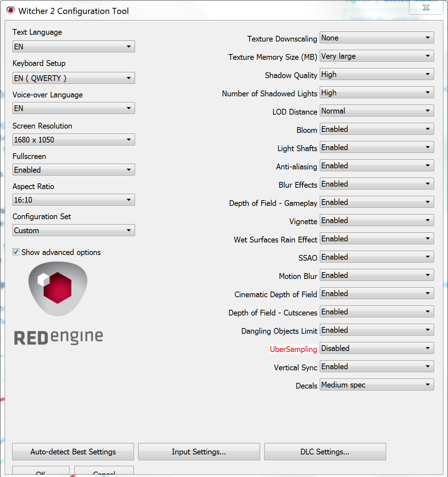Open the Light Shafts dropdown

click(377, 147)
